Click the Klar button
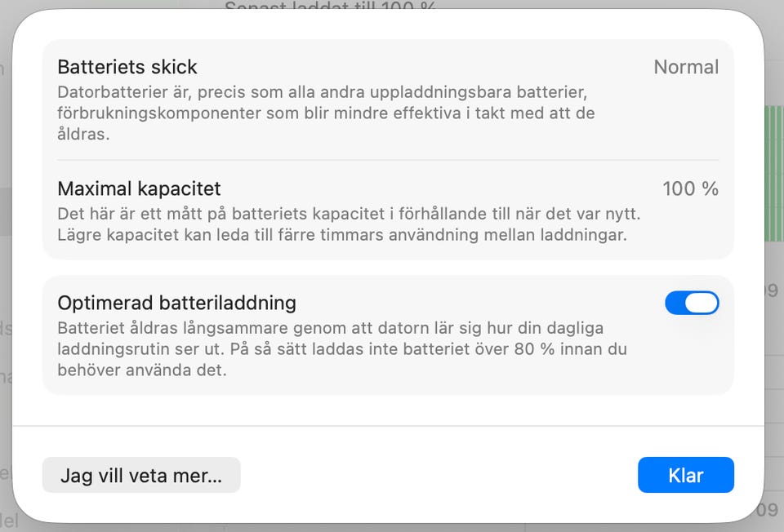 685,475
